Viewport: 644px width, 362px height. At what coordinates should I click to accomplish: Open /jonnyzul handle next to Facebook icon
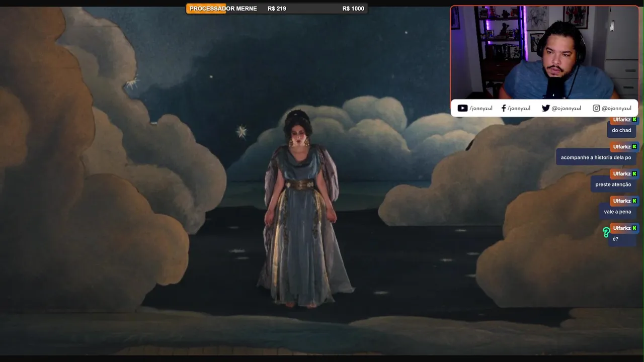click(x=519, y=108)
